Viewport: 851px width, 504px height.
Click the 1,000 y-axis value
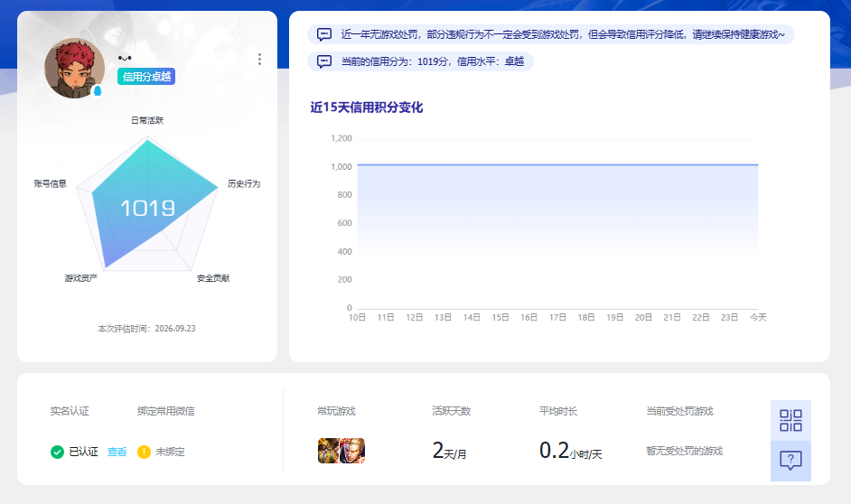[341, 166]
